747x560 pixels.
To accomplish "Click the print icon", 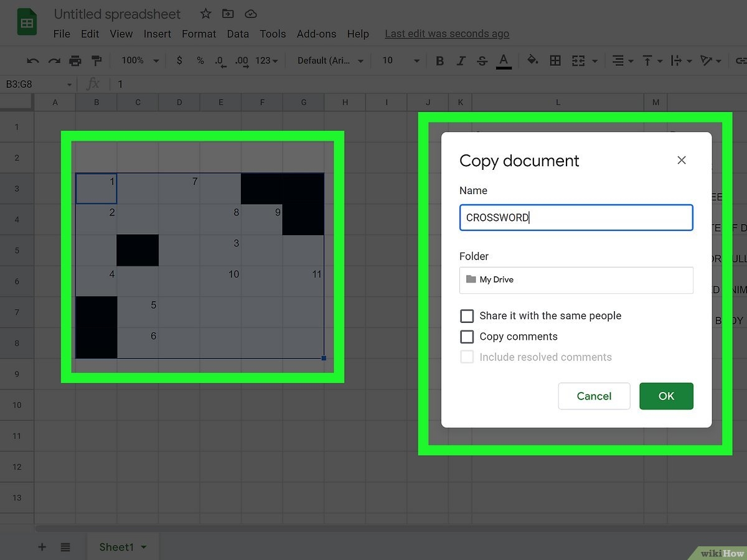I will (x=75, y=60).
